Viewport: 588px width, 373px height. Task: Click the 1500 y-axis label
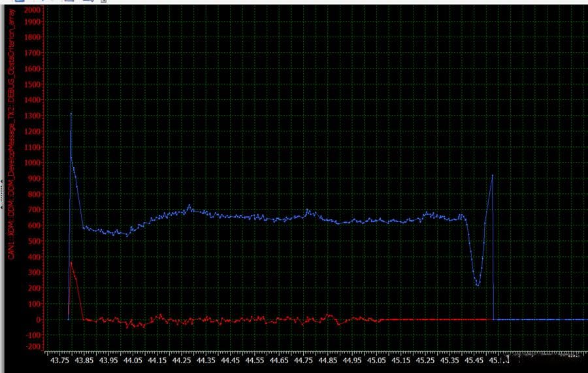(32, 85)
